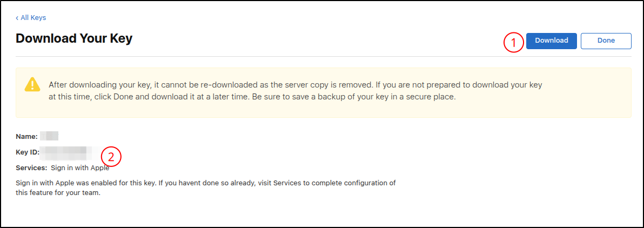Click the Download Your Key heading
Viewport: 644px width, 228px height.
coord(74,38)
